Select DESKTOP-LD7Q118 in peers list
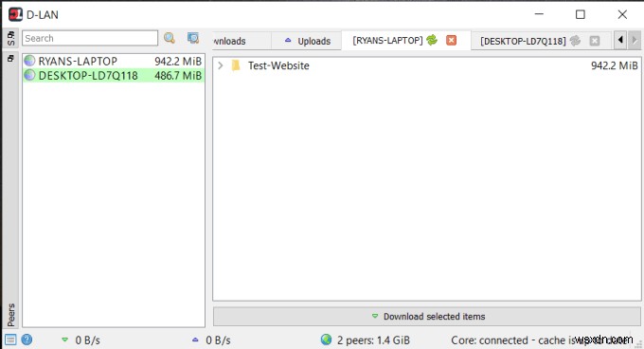644x349 pixels. pyautogui.click(x=114, y=75)
